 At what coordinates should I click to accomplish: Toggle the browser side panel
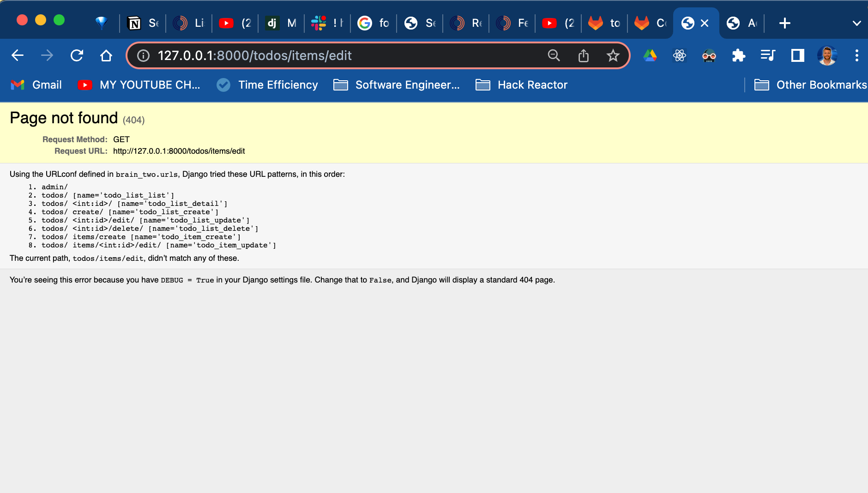coord(797,55)
